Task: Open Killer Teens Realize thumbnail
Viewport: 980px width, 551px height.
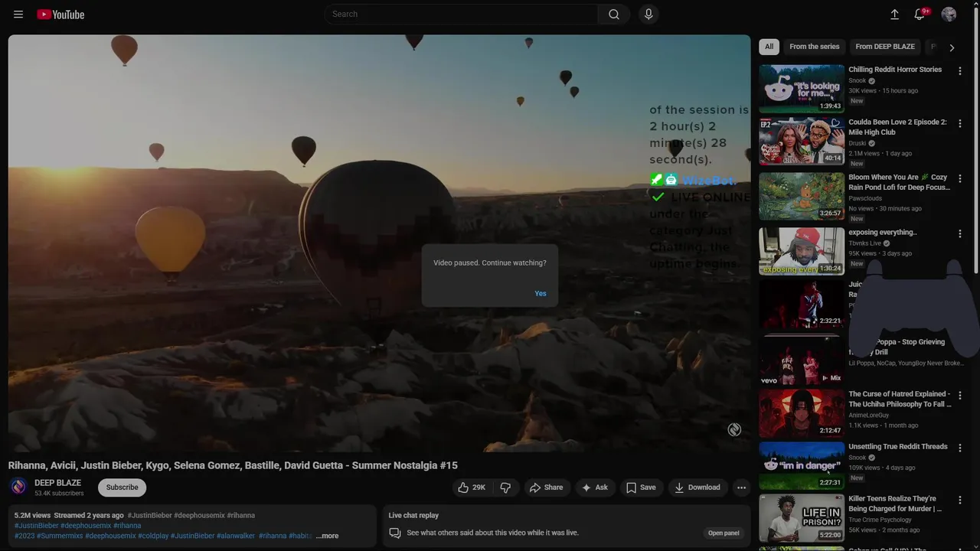Action: coord(802,517)
